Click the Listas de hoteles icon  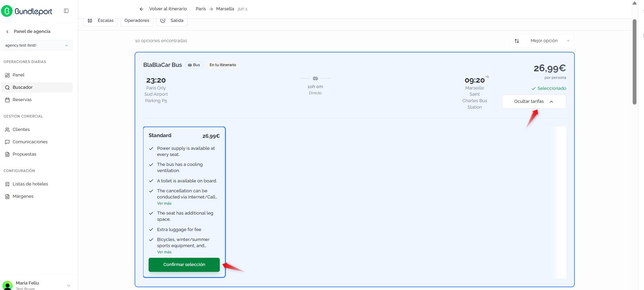(7, 184)
